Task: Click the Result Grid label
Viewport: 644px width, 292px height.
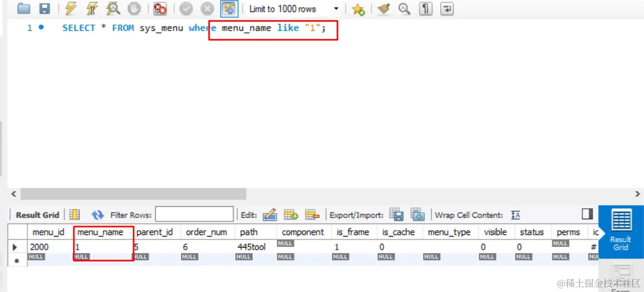Action: (37, 215)
